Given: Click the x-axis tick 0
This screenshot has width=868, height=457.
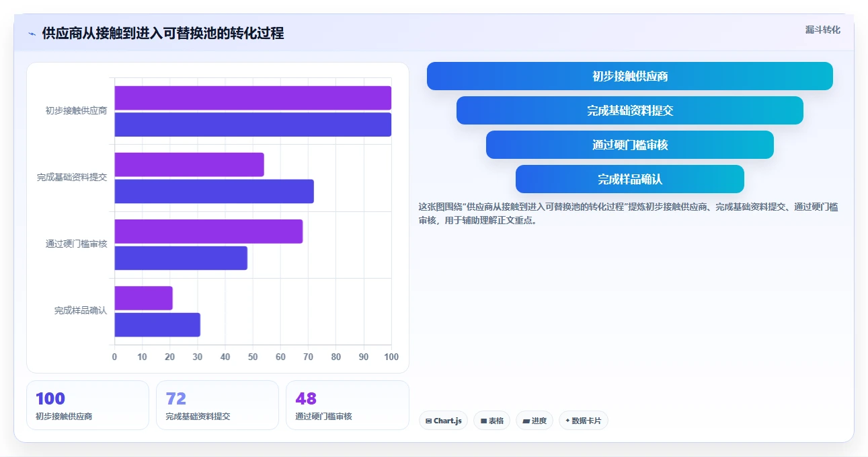Looking at the screenshot, I should pos(114,357).
